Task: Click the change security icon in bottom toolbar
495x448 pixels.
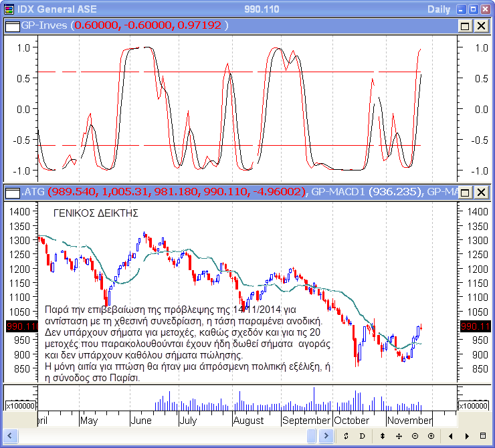Action: pyautogui.click(x=346, y=436)
